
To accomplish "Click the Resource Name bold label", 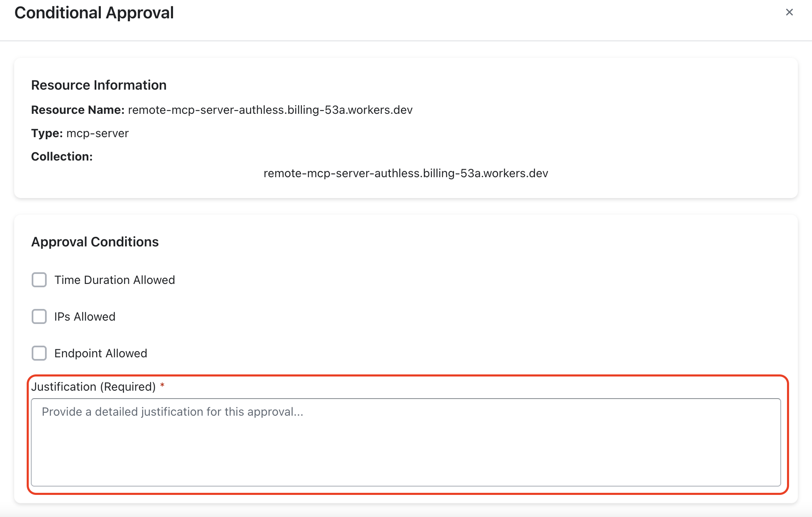I will pos(78,110).
